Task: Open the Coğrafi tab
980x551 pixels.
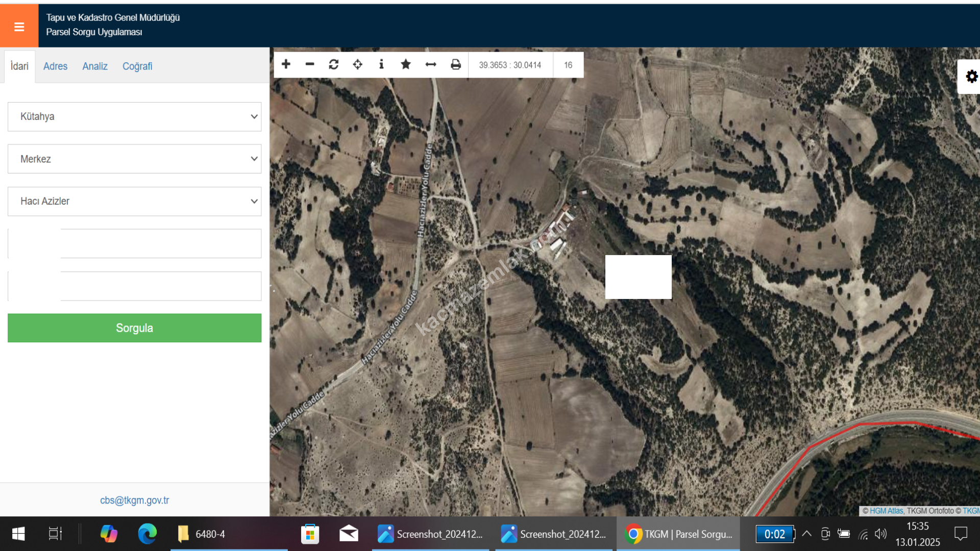Action: [x=137, y=66]
